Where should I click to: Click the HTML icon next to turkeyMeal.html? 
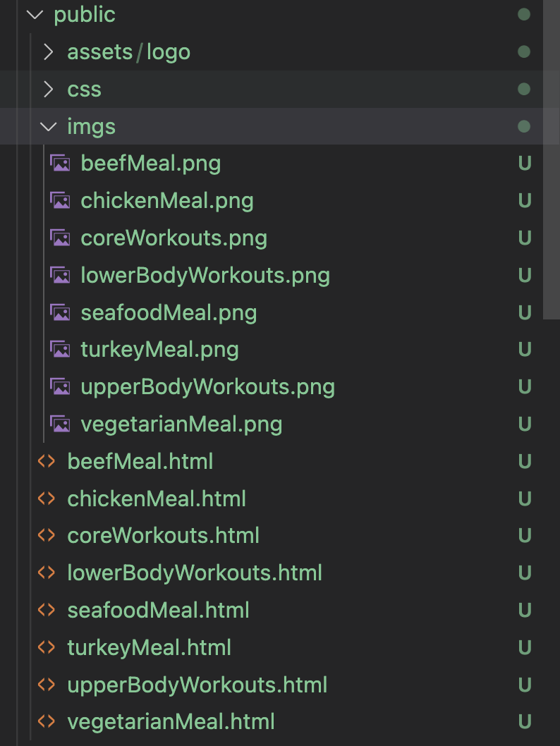pos(46,647)
